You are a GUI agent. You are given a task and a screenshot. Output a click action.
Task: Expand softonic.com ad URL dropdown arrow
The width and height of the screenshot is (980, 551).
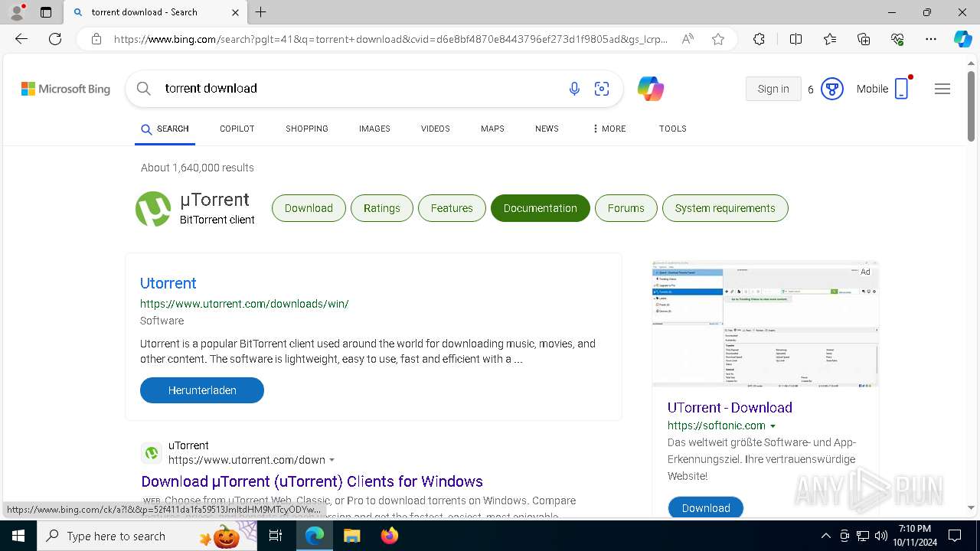tap(773, 426)
